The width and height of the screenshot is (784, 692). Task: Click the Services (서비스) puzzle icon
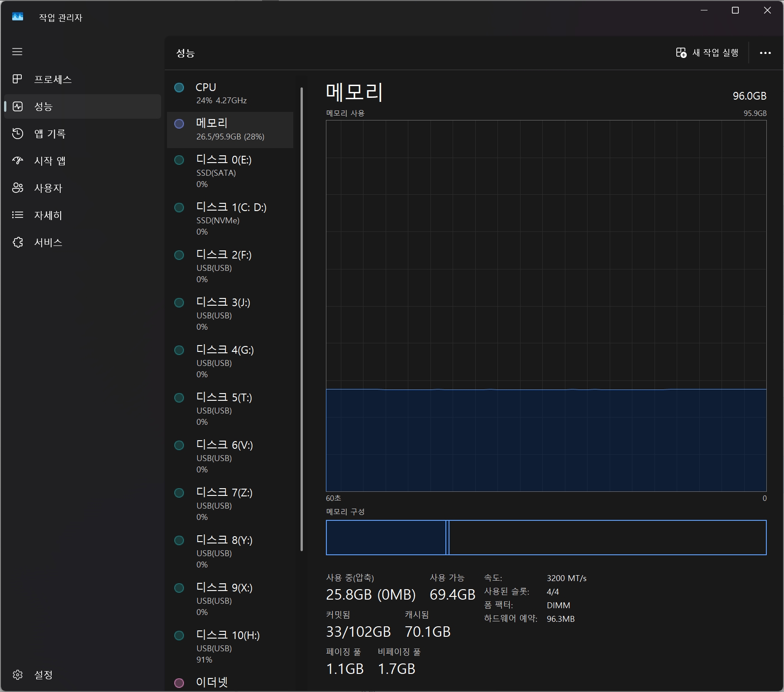coord(17,242)
